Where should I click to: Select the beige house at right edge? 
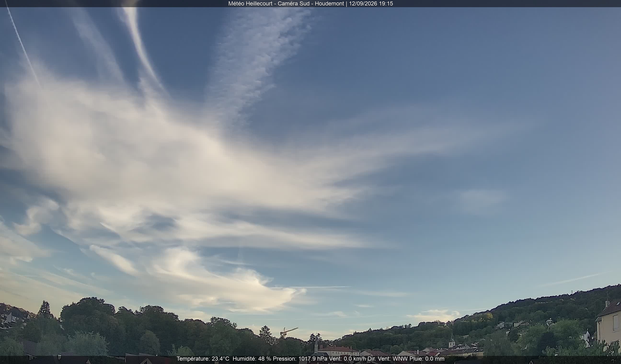point(608,322)
